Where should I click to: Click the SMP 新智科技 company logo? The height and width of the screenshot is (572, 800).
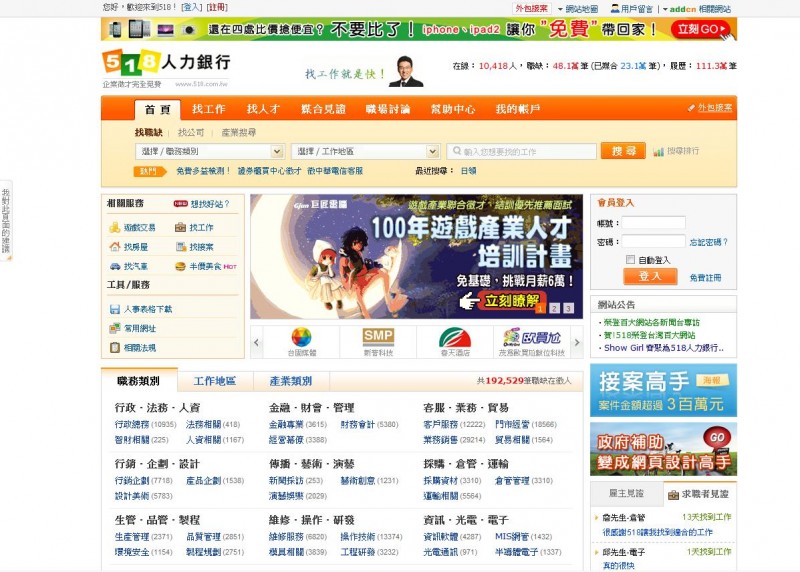[x=378, y=340]
